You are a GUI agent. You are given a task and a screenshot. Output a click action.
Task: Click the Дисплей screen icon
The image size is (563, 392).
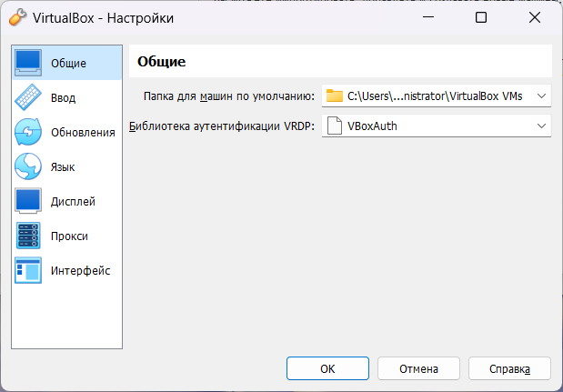28,201
